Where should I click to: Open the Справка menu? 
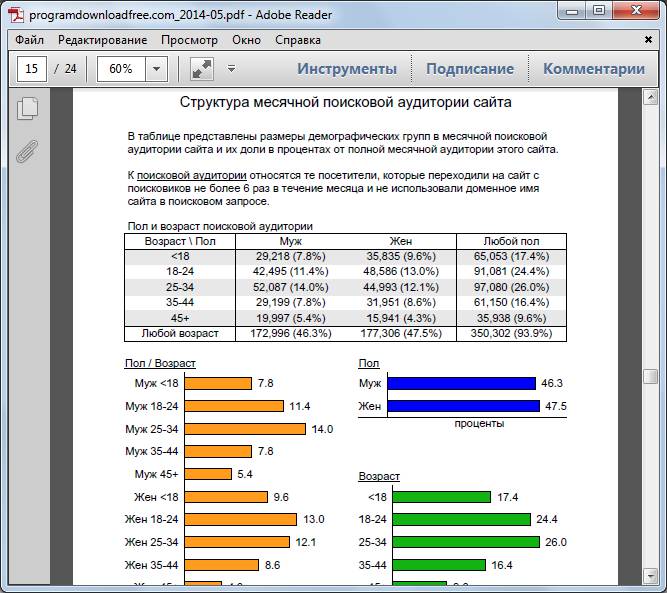[298, 40]
